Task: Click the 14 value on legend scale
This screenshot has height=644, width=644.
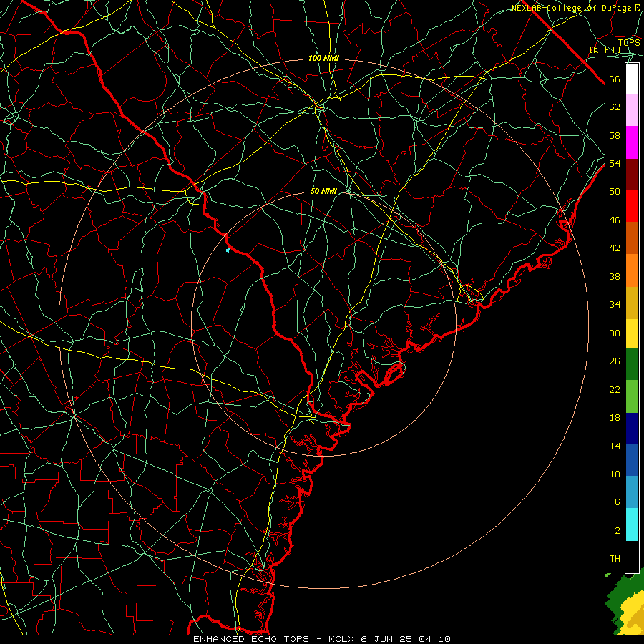Action: 615,446
